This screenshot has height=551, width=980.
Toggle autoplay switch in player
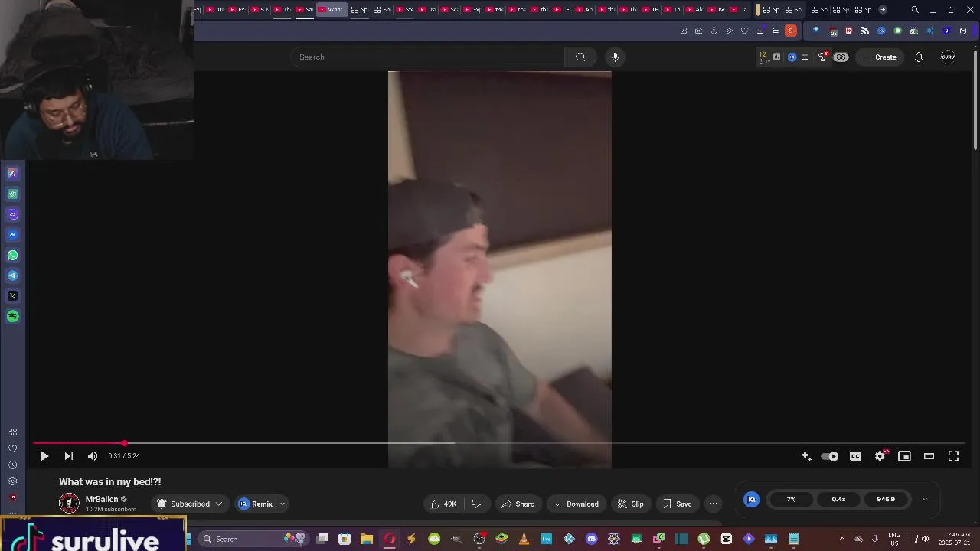tap(830, 456)
